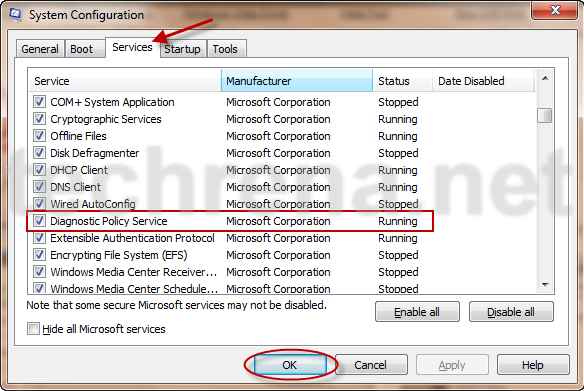The height and width of the screenshot is (391, 584).
Task: Click the Enable all button
Action: point(417,312)
